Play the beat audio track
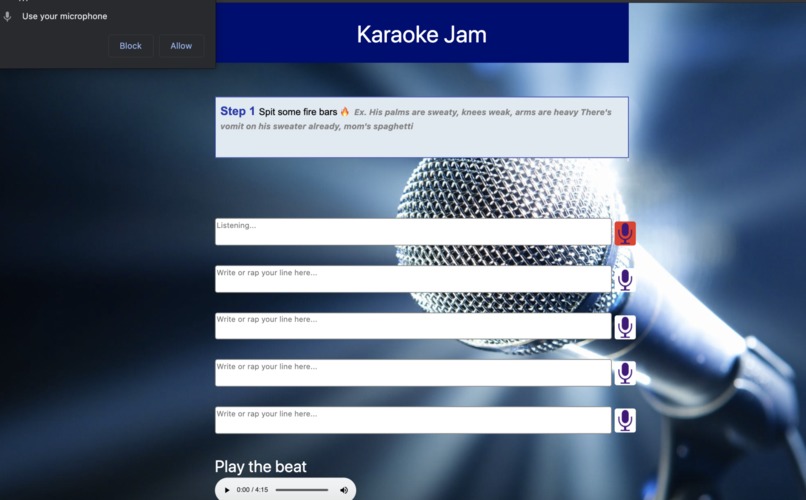This screenshot has width=806, height=500. point(227,490)
